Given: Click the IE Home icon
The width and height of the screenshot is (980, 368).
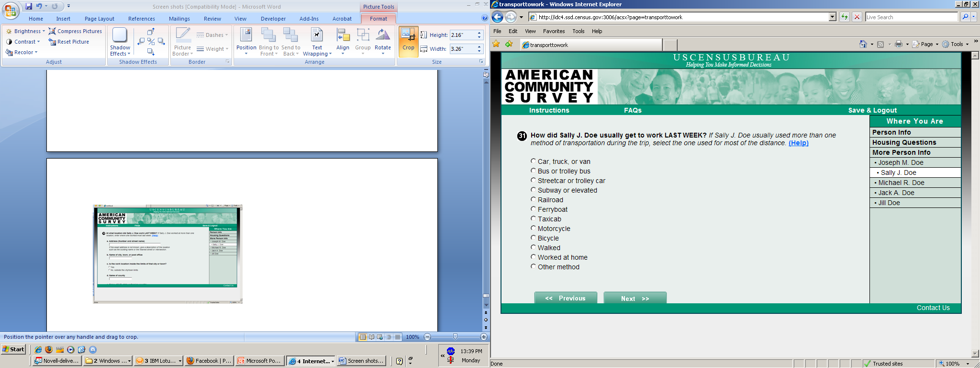Looking at the screenshot, I should point(863,44).
